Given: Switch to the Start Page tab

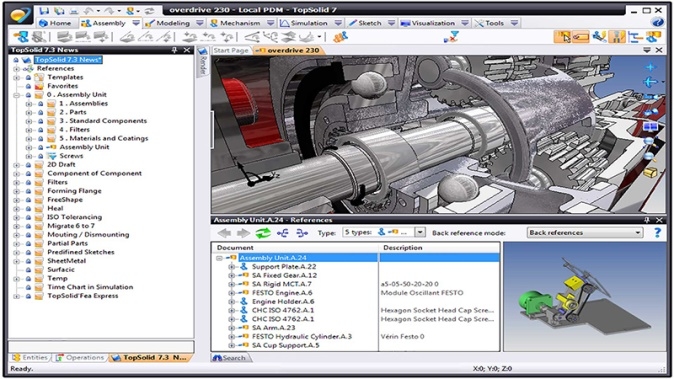Looking at the screenshot, I should coord(231,51).
